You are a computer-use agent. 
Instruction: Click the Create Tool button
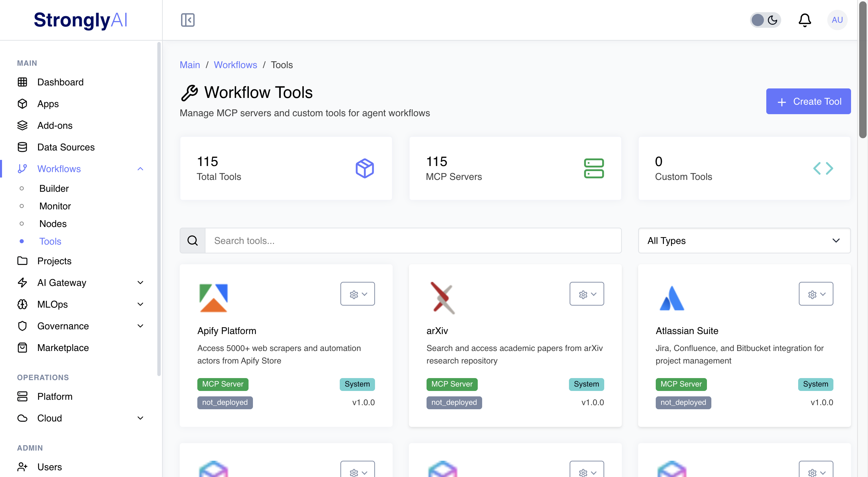(x=808, y=101)
